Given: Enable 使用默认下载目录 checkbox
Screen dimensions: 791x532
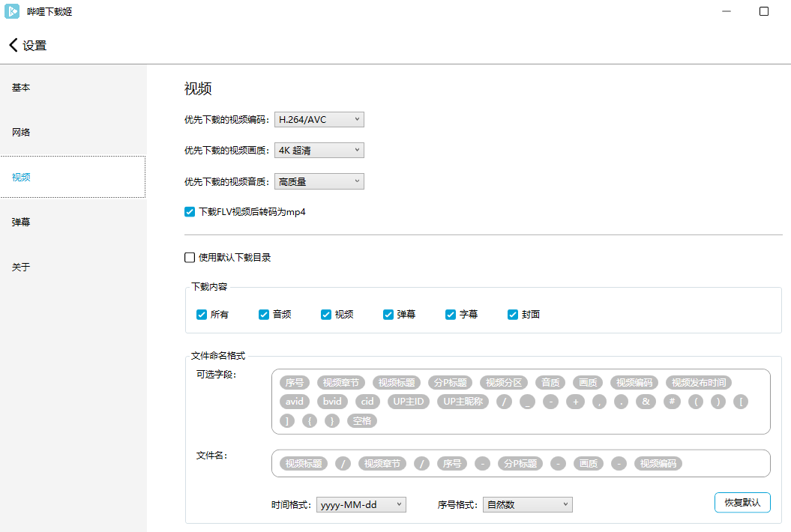Looking at the screenshot, I should (x=190, y=258).
